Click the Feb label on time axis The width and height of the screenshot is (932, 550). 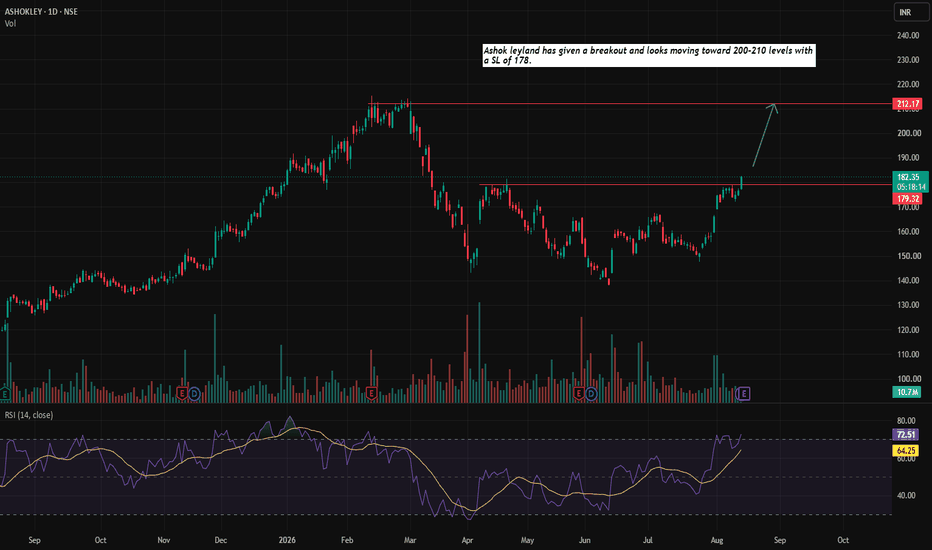coord(347,540)
